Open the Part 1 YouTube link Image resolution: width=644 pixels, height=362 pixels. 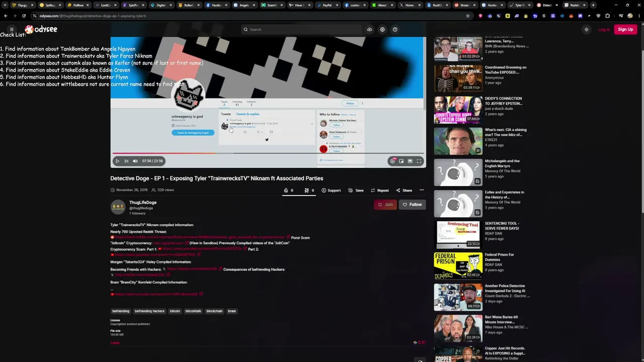(201, 249)
